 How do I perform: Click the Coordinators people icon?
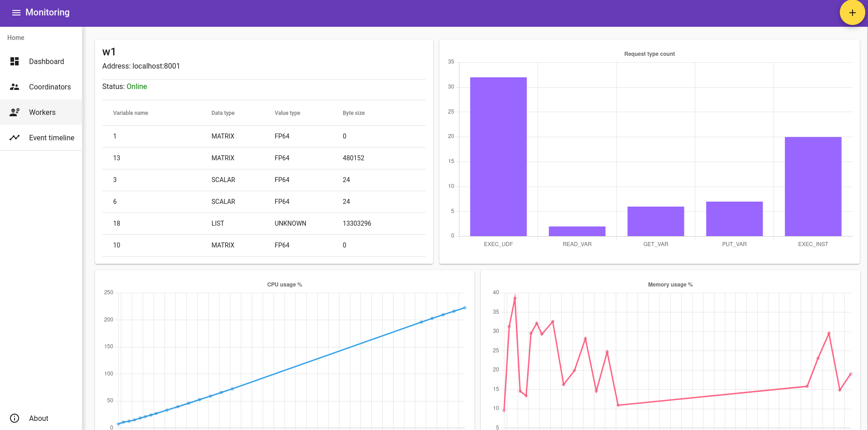point(15,87)
